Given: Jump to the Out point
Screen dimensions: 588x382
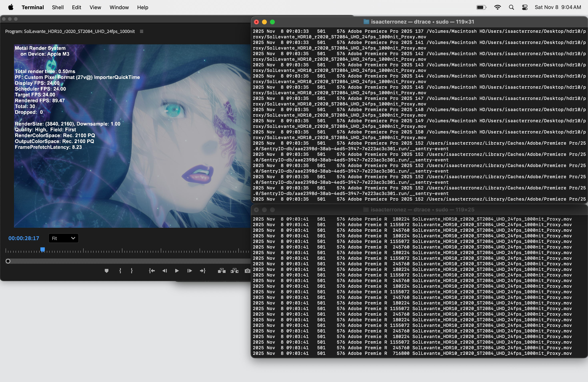Looking at the screenshot, I should pyautogui.click(x=203, y=271).
